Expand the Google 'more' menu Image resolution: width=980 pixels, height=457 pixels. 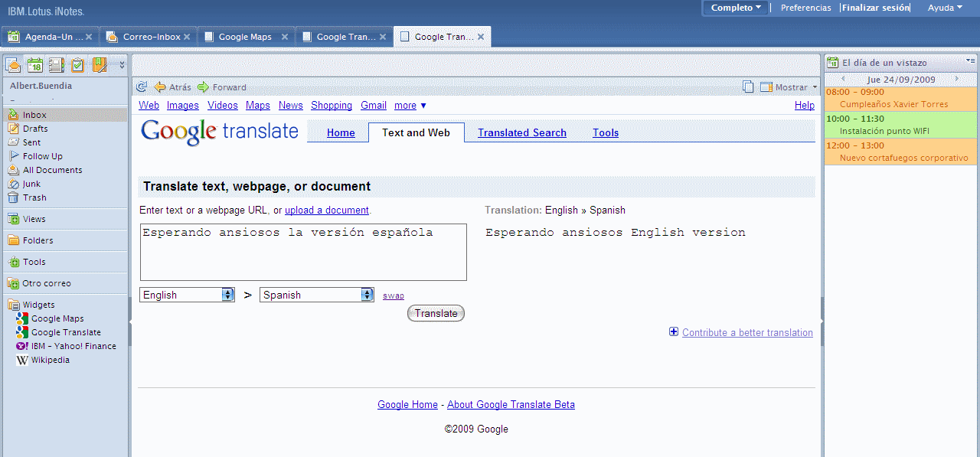(x=410, y=106)
